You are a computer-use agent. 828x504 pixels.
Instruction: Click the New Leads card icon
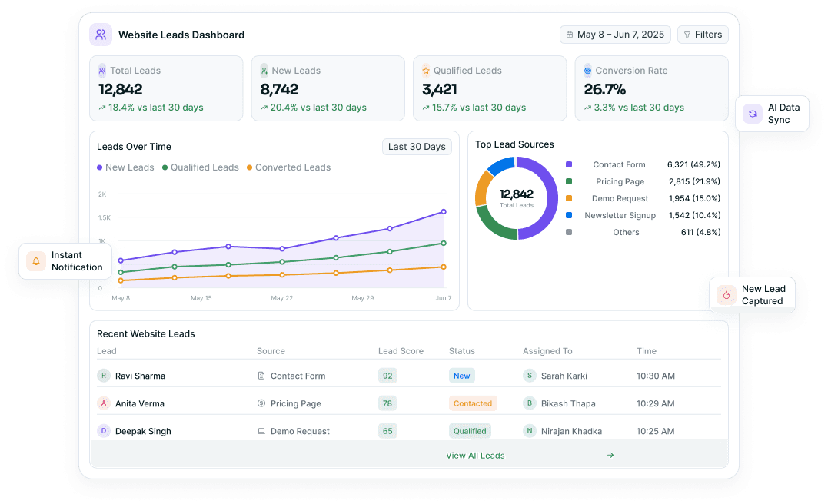(x=264, y=71)
